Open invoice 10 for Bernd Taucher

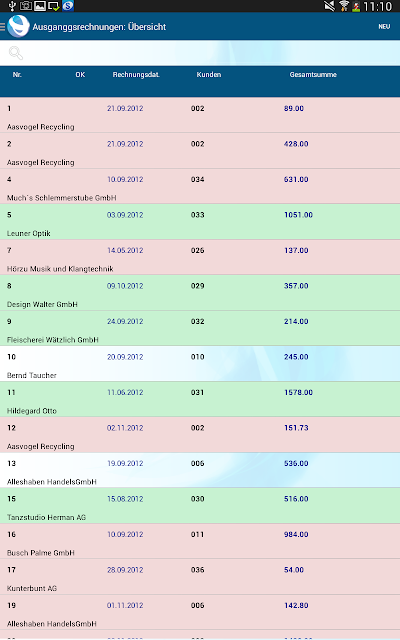tap(200, 364)
